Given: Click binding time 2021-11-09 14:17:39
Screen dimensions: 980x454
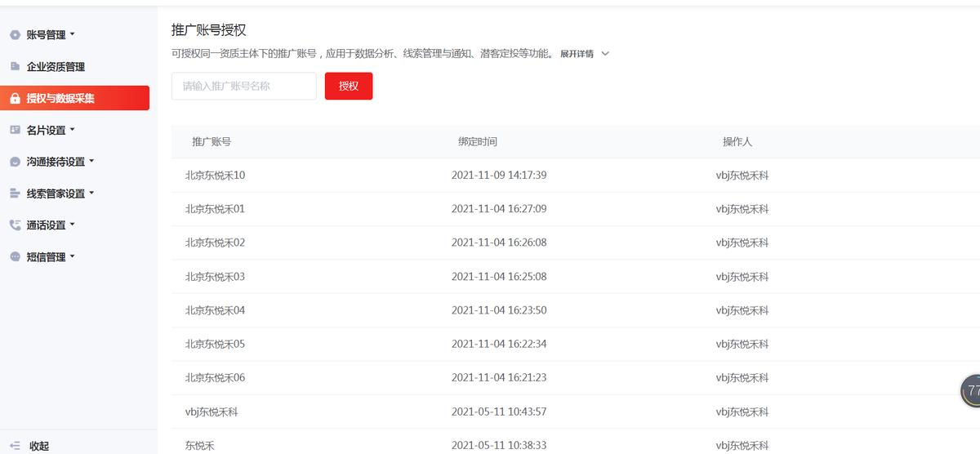Looking at the screenshot, I should tap(499, 175).
